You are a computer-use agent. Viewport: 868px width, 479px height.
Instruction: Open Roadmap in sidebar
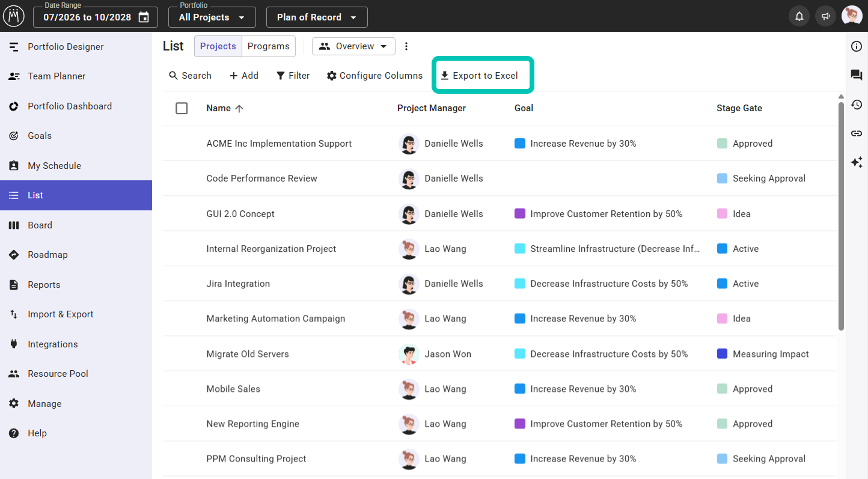point(76,255)
